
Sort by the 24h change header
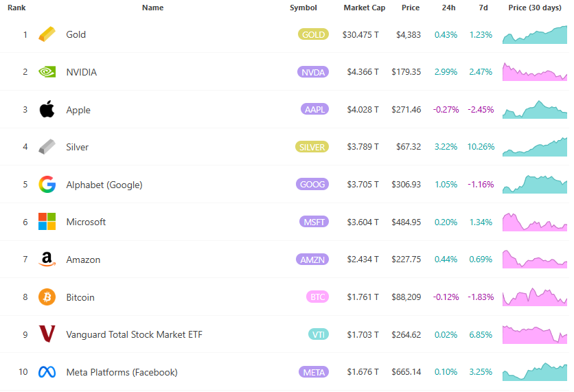448,8
